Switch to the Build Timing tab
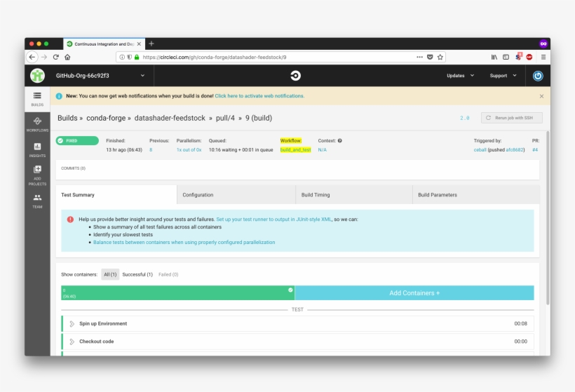 tap(316, 195)
